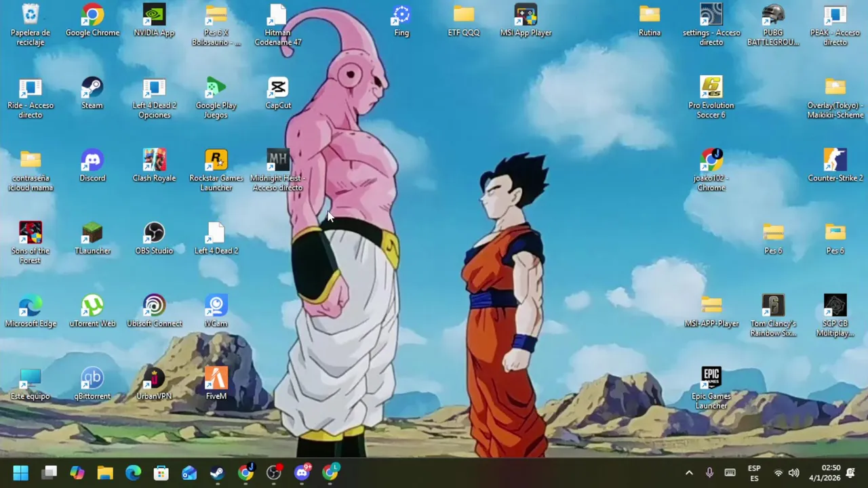Open Outlook from the taskbar
The width and height of the screenshot is (868, 488).
tap(189, 472)
